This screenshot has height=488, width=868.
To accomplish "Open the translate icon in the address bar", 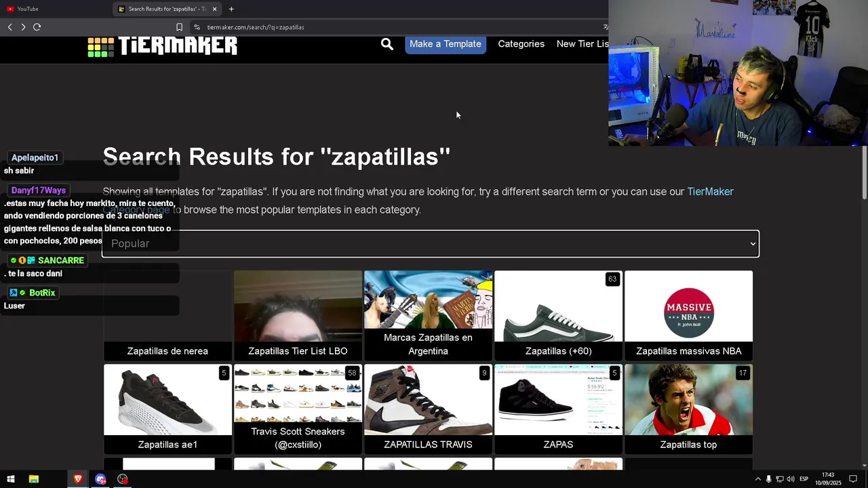I will tap(605, 27).
